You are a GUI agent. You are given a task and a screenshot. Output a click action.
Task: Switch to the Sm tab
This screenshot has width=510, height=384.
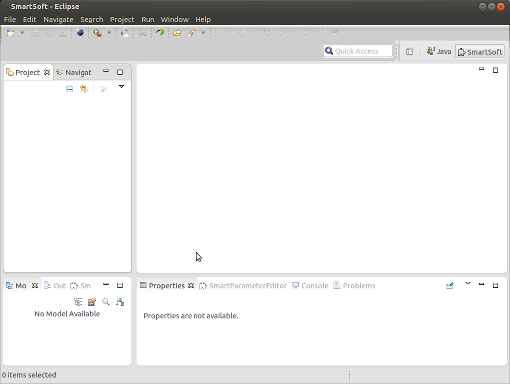80,286
